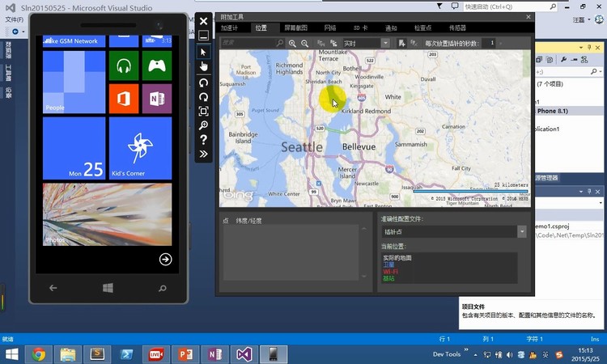Open PowerPoint from the taskbar
607x364 pixels.
[x=185, y=354]
